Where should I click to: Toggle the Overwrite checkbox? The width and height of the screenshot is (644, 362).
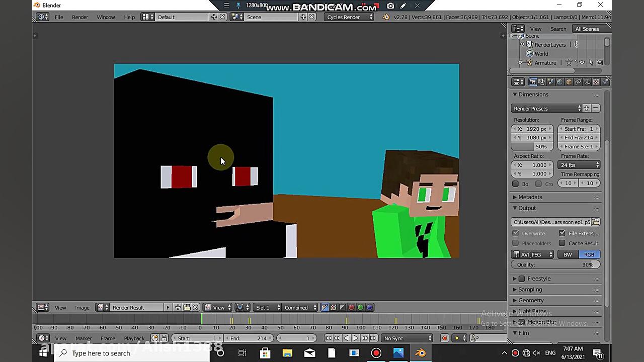pyautogui.click(x=516, y=233)
